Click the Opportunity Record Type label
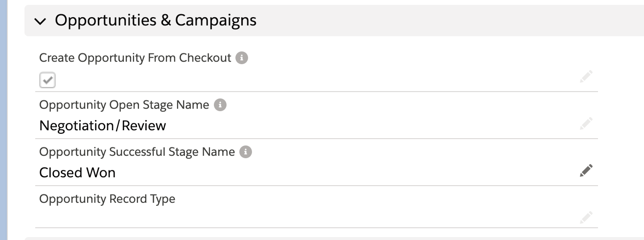 [x=107, y=199]
